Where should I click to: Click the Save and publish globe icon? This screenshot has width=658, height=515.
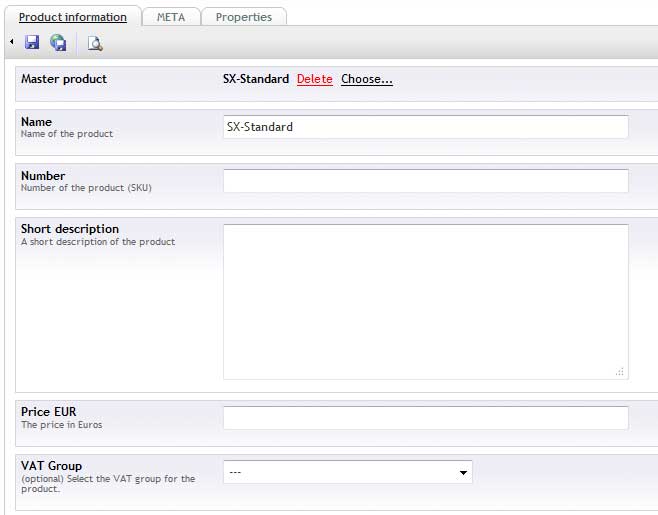click(58, 42)
